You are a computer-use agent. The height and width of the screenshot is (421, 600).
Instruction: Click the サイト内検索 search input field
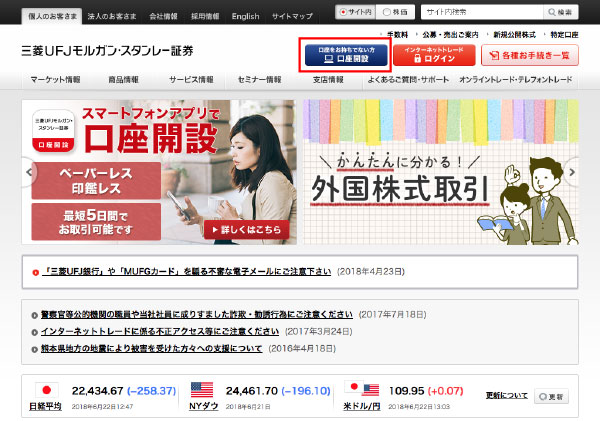[x=482, y=12]
